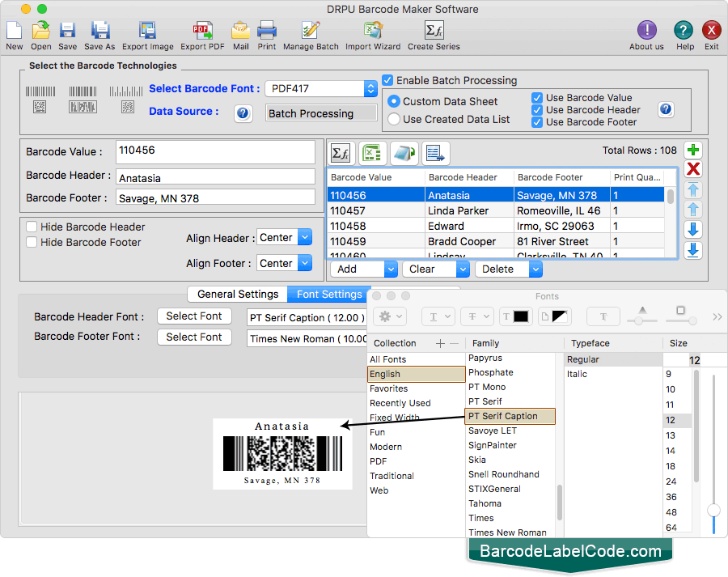This screenshot has width=728, height=577.
Task: Click the red X delete row icon
Action: pyautogui.click(x=693, y=169)
